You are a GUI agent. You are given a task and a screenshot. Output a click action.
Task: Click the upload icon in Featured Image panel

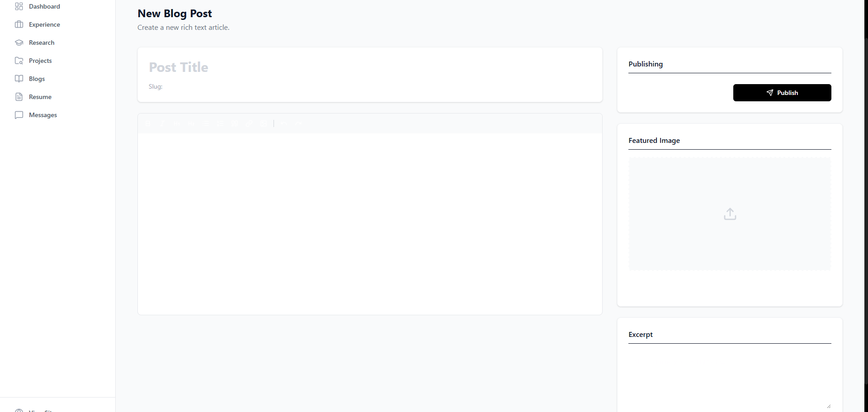730,213
